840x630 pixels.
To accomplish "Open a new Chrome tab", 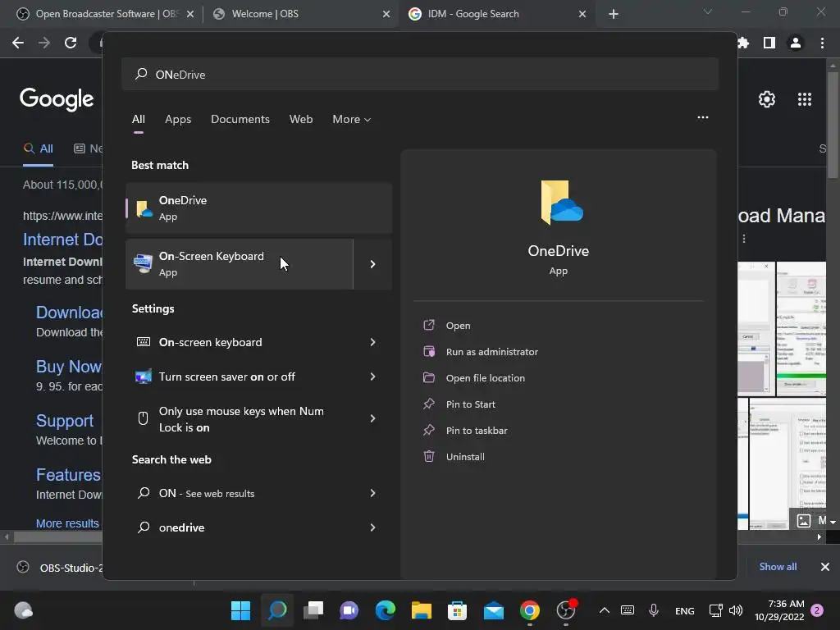I will coord(614,14).
